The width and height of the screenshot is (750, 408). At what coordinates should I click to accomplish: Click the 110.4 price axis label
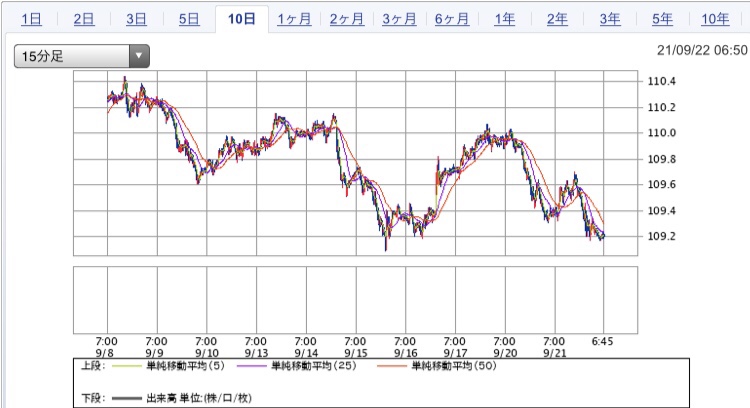pyautogui.click(x=662, y=81)
